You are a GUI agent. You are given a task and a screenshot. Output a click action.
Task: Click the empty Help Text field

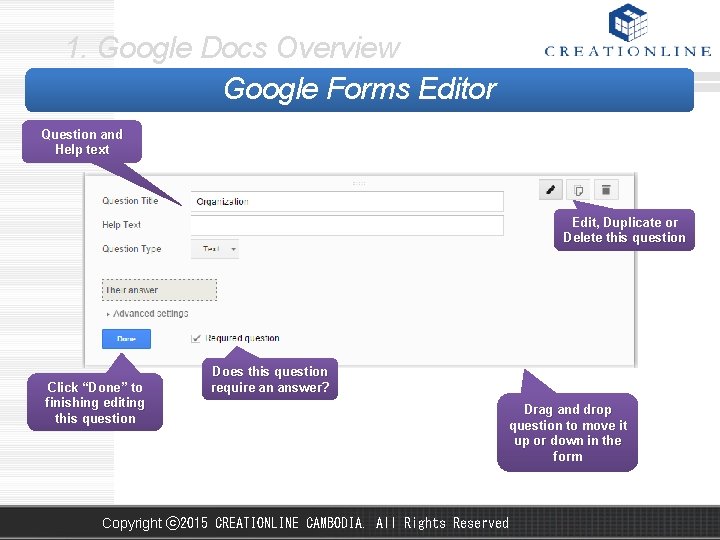pos(347,225)
